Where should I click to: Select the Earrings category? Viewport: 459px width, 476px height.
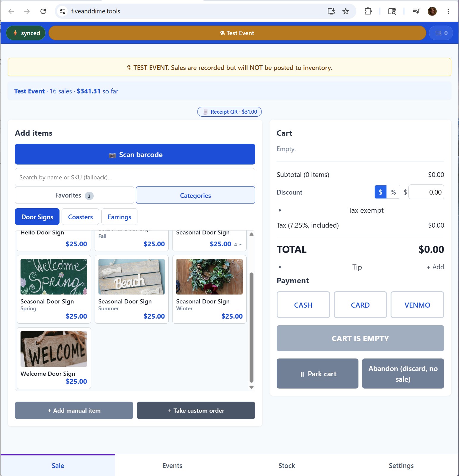click(119, 217)
